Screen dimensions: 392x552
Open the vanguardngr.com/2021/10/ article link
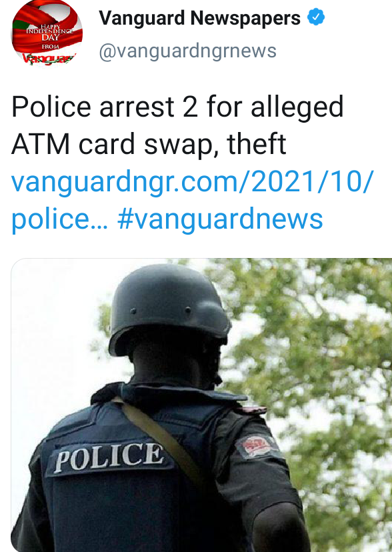[x=192, y=182]
